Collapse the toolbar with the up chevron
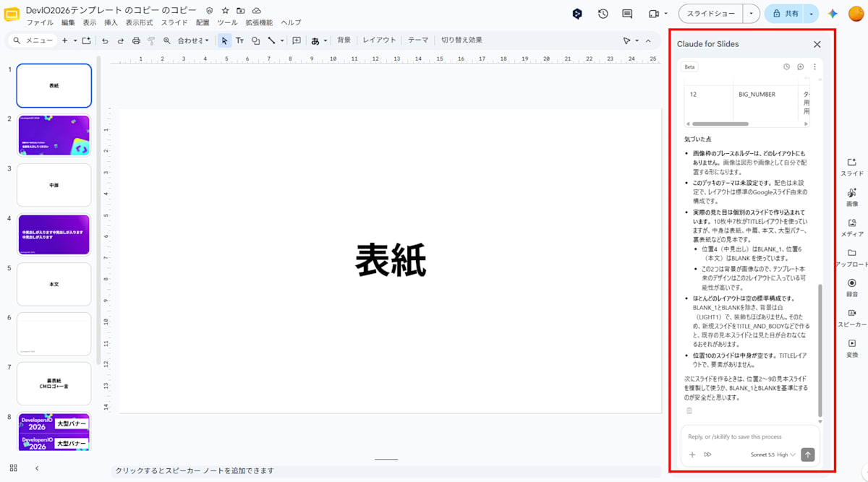The image size is (868, 482). pos(648,40)
